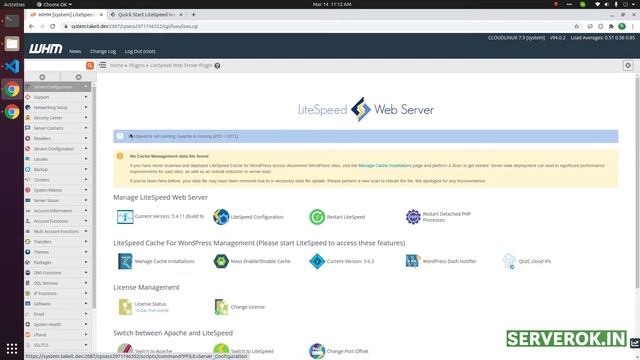This screenshot has height=360, width=640.
Task: Click the Current Version 5.4.11 icon
Action: coord(125,217)
